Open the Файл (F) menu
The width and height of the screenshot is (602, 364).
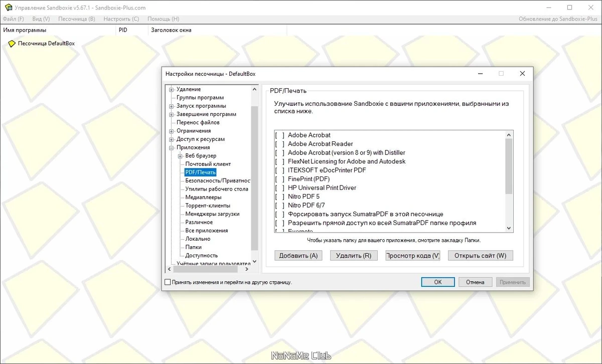14,19
